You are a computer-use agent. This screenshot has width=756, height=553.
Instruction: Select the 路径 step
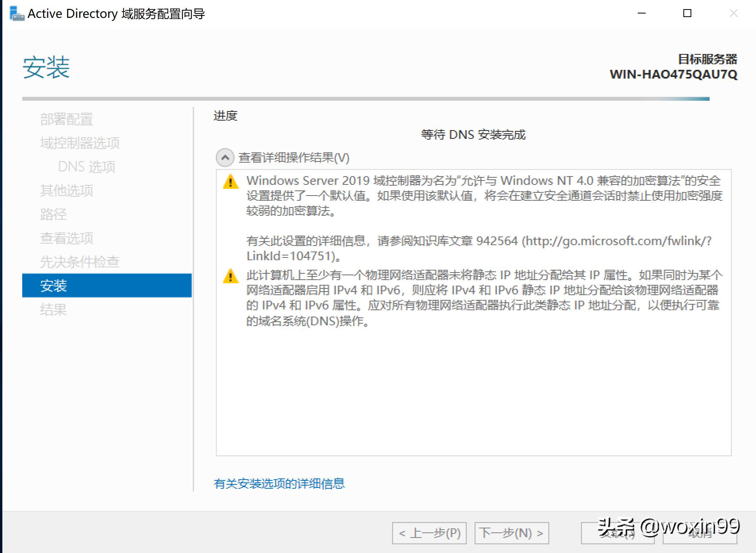(54, 215)
